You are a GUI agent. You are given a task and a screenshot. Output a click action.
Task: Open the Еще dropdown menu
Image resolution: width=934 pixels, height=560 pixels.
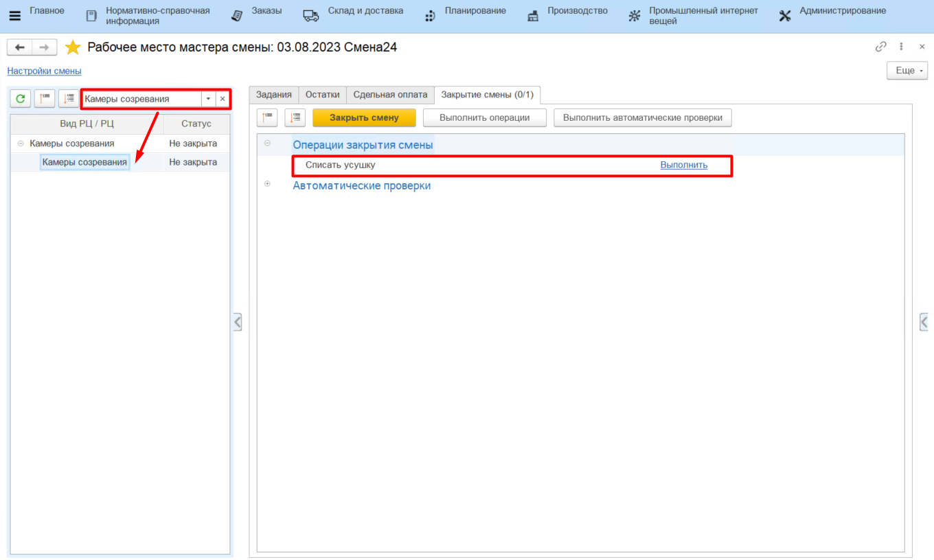tap(907, 71)
